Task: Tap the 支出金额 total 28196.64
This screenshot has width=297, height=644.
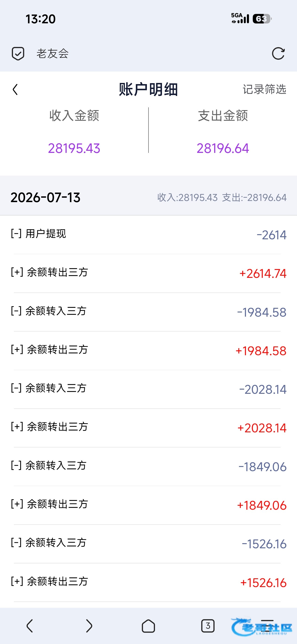Action: (223, 148)
